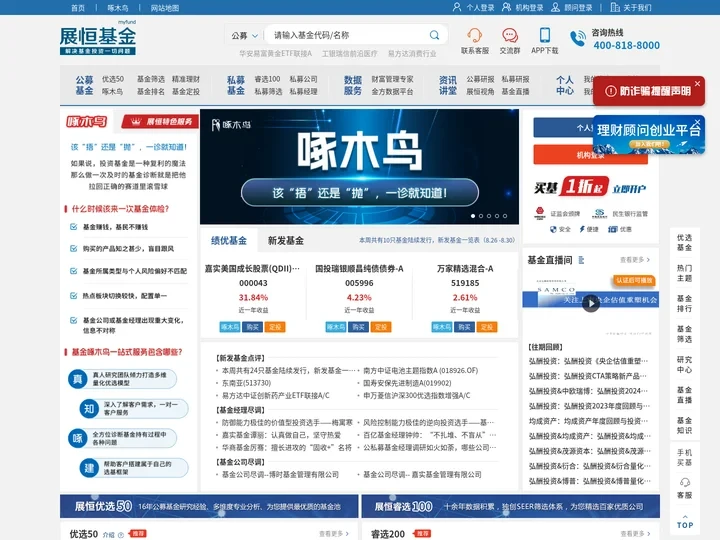
Task: Open 基金公司尽调--博时基金管理有限公司
Action: tap(280, 474)
